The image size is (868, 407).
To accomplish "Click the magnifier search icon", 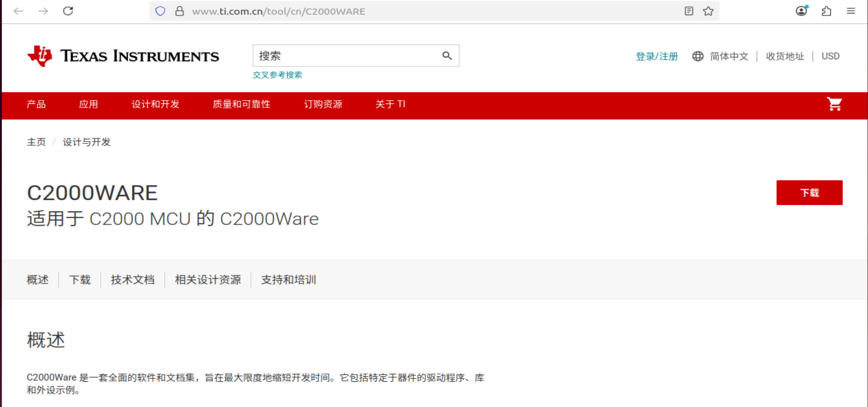I will coord(447,56).
